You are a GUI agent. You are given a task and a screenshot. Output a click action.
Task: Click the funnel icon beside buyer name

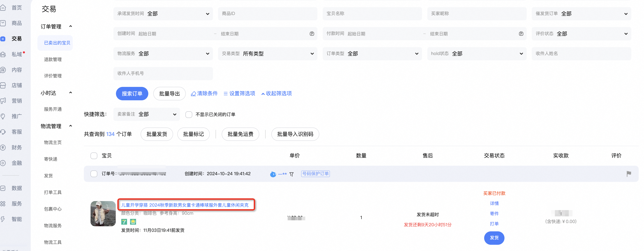tap(292, 174)
